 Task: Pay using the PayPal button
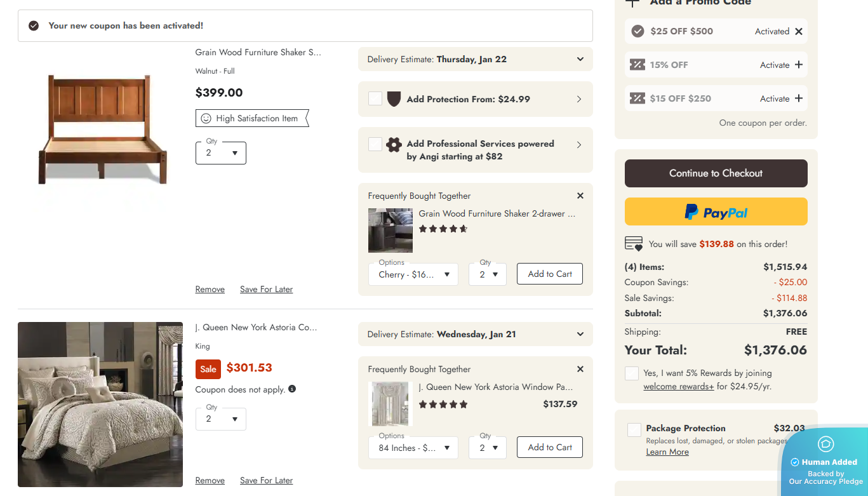click(x=716, y=212)
